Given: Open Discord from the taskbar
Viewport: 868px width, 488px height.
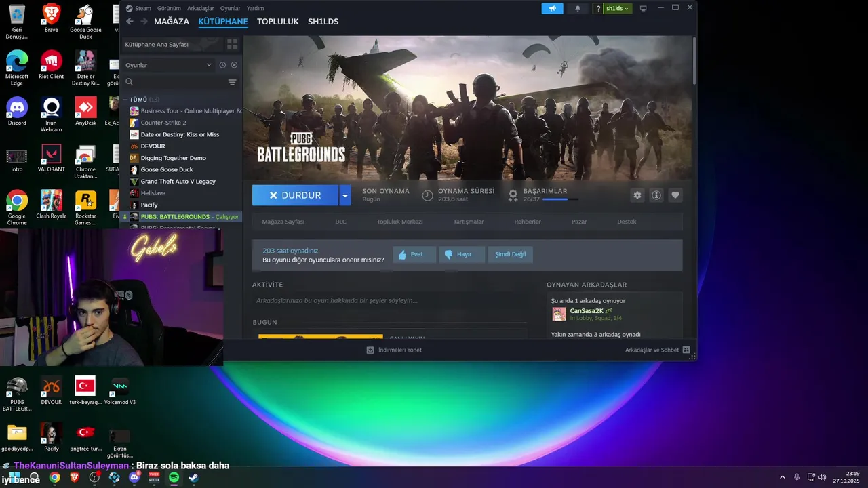Looking at the screenshot, I should coord(134,477).
